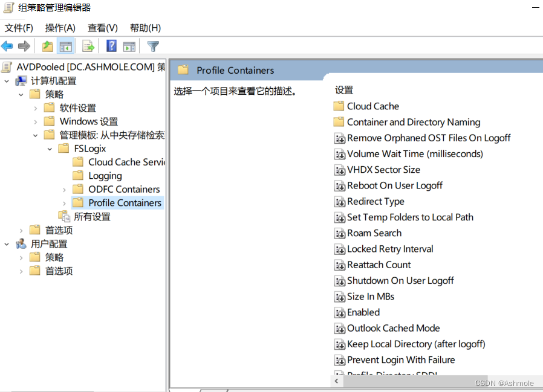Open the 操作(A) menu

pos(60,28)
